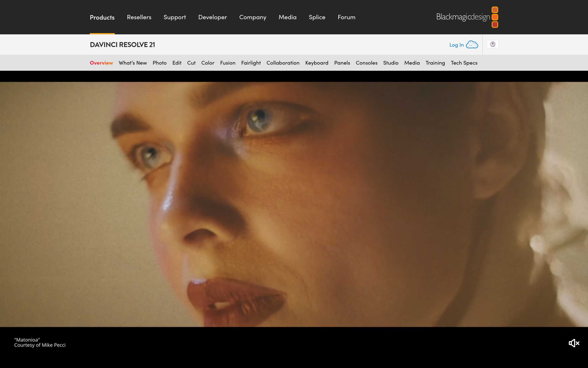The image size is (588, 368).
Task: Click Log In link
Action: click(x=456, y=45)
